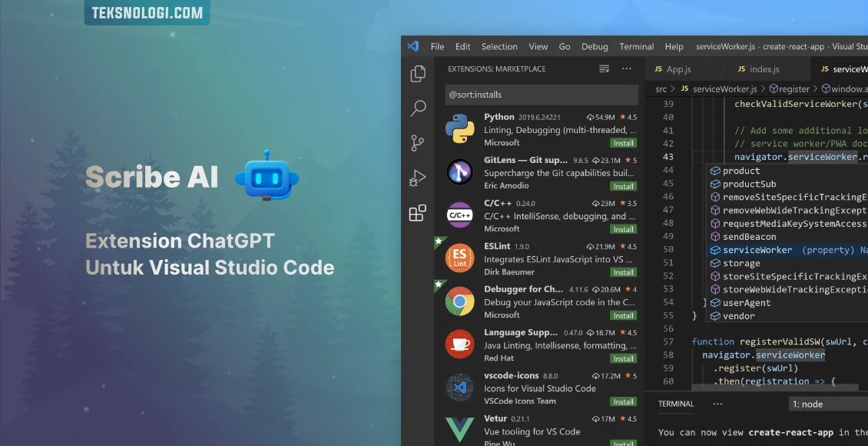Click the Dirk Baeumer publisher name
This screenshot has width=868, height=446.
(509, 272)
